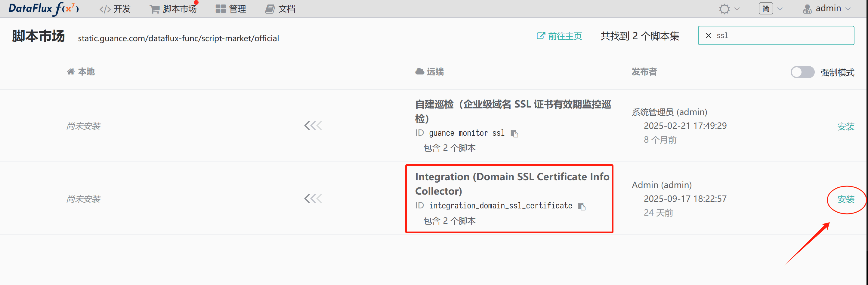Click the 前往主页 homepage link
This screenshot has height=285, width=868.
(559, 36)
